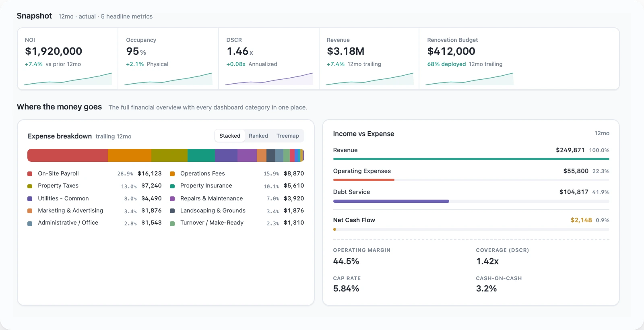Click the $16,123 payroll amount

pos(150,173)
